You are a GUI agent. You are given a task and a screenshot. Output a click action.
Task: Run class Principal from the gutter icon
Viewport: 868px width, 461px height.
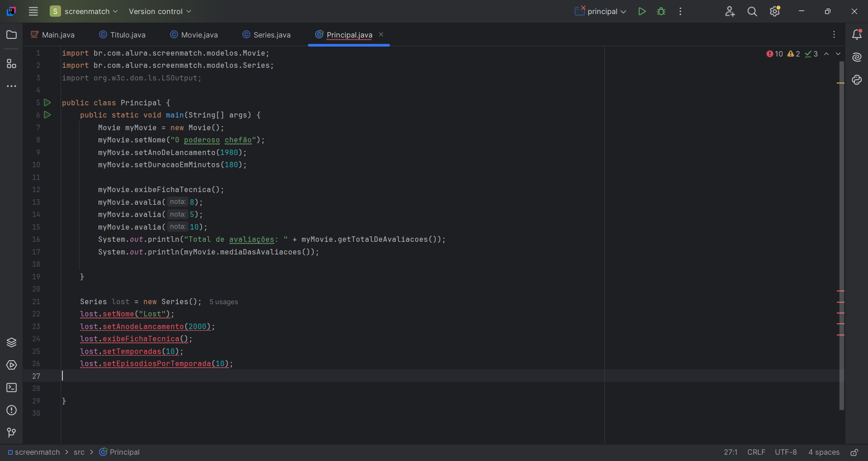pyautogui.click(x=47, y=103)
